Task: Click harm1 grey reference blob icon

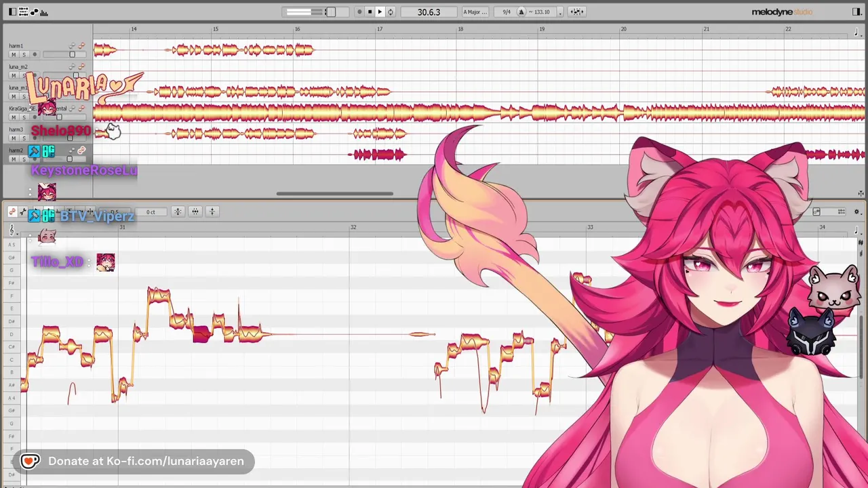Action: 72,45
